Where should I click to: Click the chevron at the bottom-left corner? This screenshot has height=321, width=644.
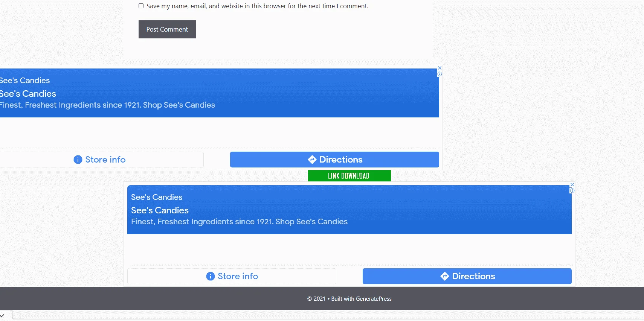(2, 315)
